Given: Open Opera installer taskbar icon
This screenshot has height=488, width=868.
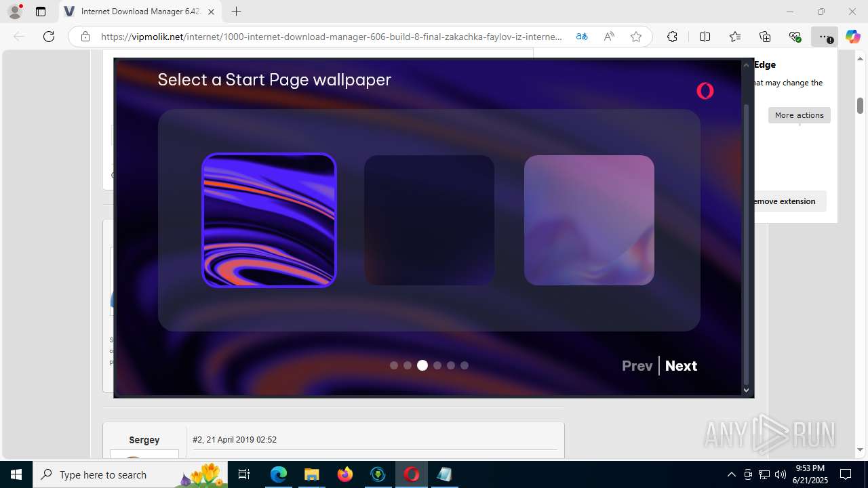Looking at the screenshot, I should 412,474.
